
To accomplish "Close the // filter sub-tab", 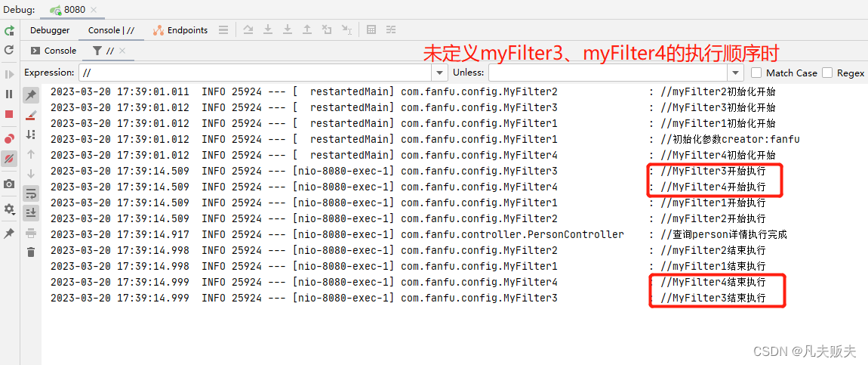I will (x=123, y=51).
